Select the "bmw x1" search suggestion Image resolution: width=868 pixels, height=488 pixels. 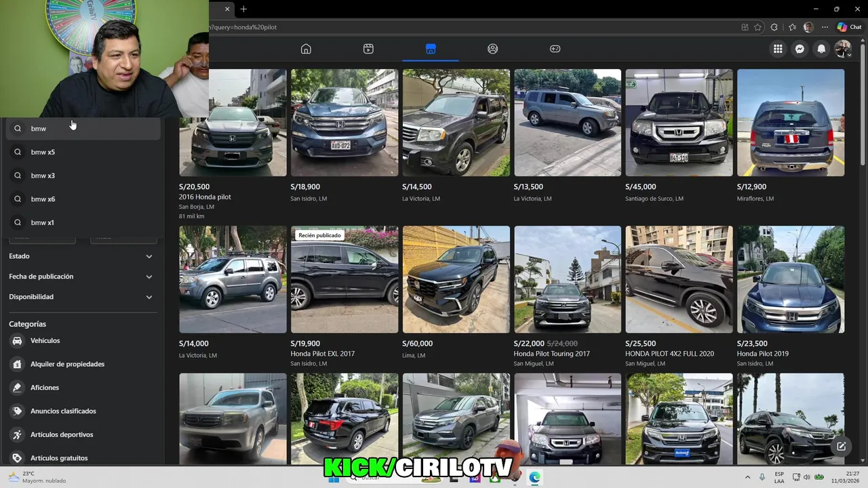[83, 222]
